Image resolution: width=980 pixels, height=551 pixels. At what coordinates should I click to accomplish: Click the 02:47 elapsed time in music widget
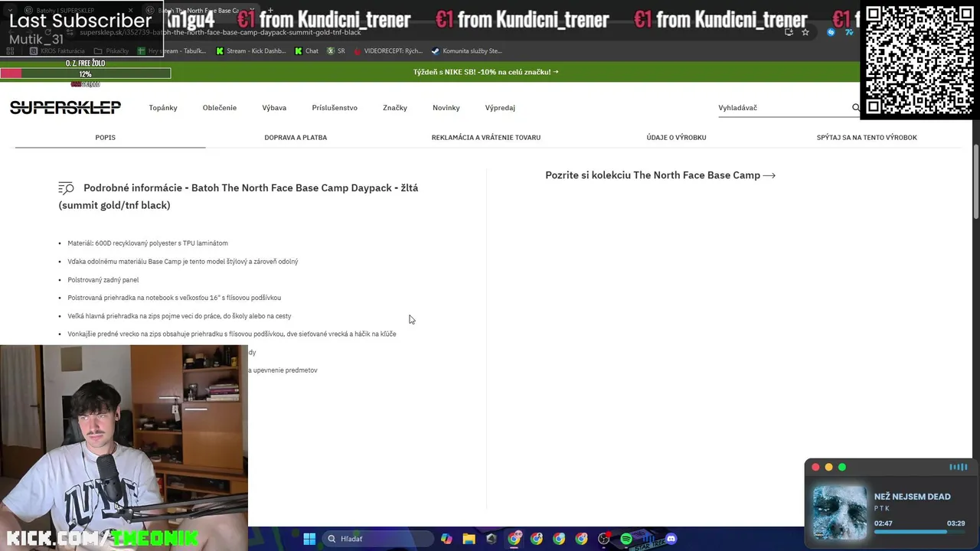(x=883, y=523)
